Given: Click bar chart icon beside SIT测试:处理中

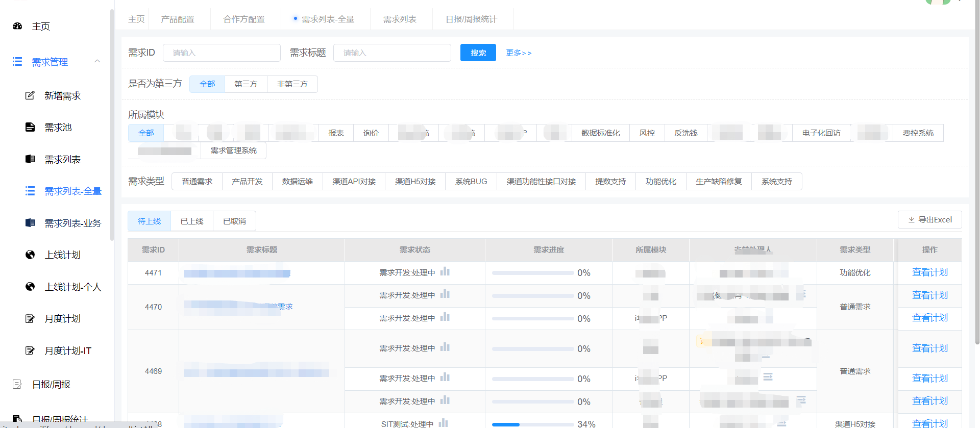Looking at the screenshot, I should 444,423.
